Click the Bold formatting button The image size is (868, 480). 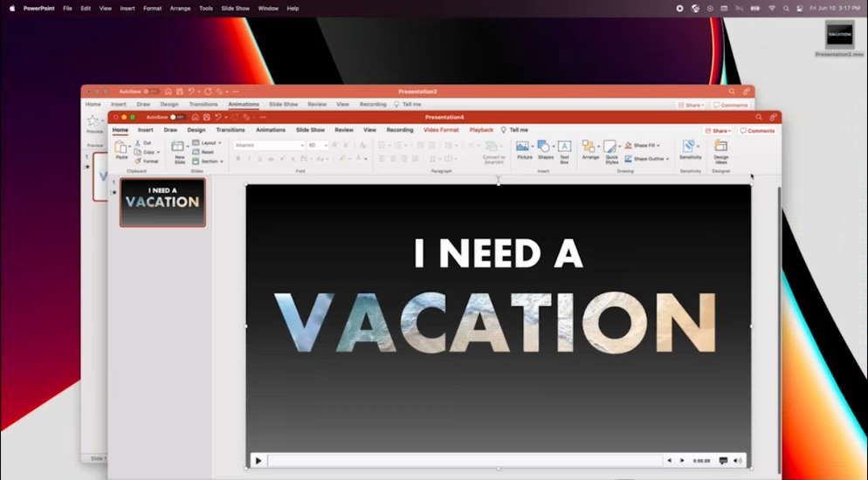pos(238,159)
